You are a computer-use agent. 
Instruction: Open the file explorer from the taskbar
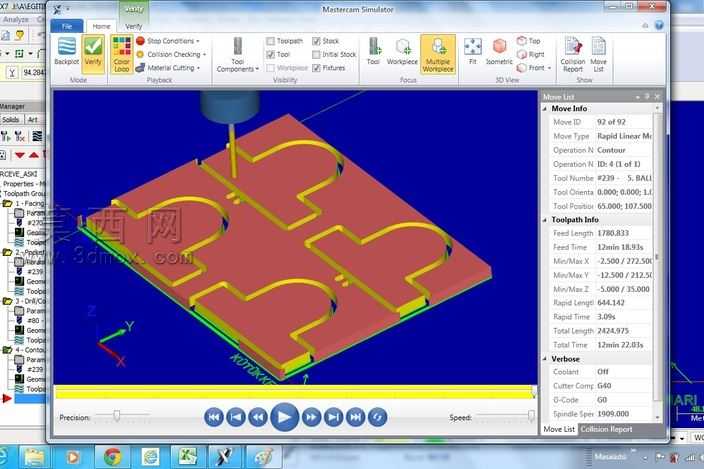coord(35,457)
